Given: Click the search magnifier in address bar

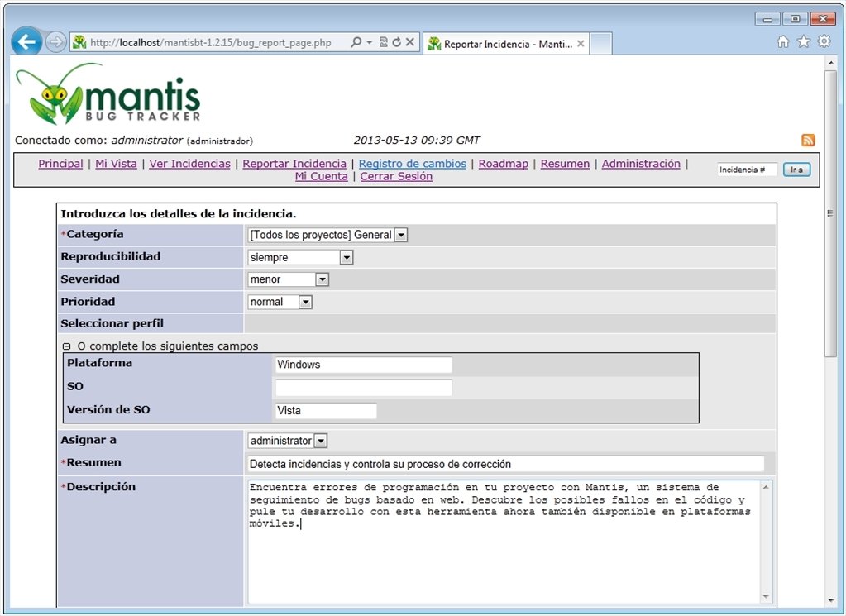Looking at the screenshot, I should pyautogui.click(x=356, y=42).
